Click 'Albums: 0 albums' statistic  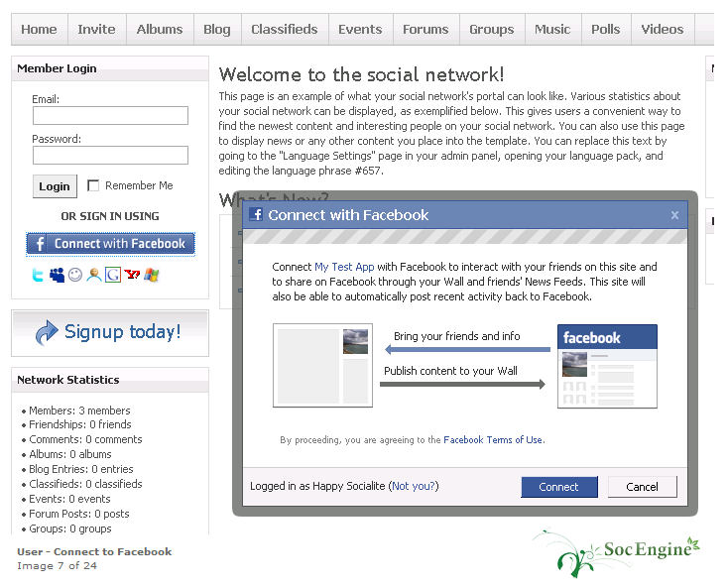tap(70, 454)
